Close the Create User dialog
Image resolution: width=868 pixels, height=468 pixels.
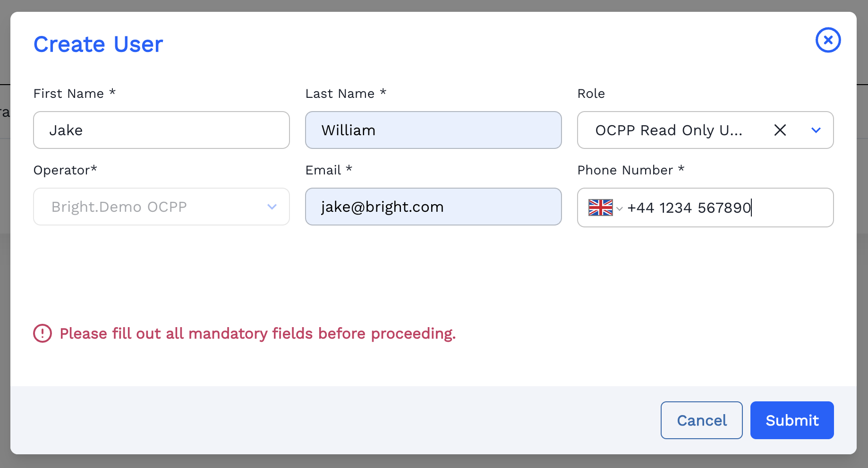click(x=828, y=40)
